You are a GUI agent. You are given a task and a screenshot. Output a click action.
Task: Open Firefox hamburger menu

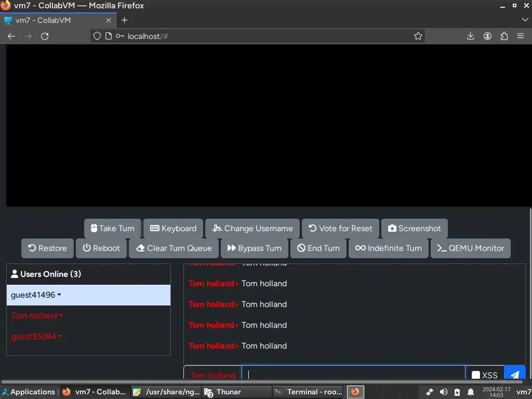[x=521, y=36]
